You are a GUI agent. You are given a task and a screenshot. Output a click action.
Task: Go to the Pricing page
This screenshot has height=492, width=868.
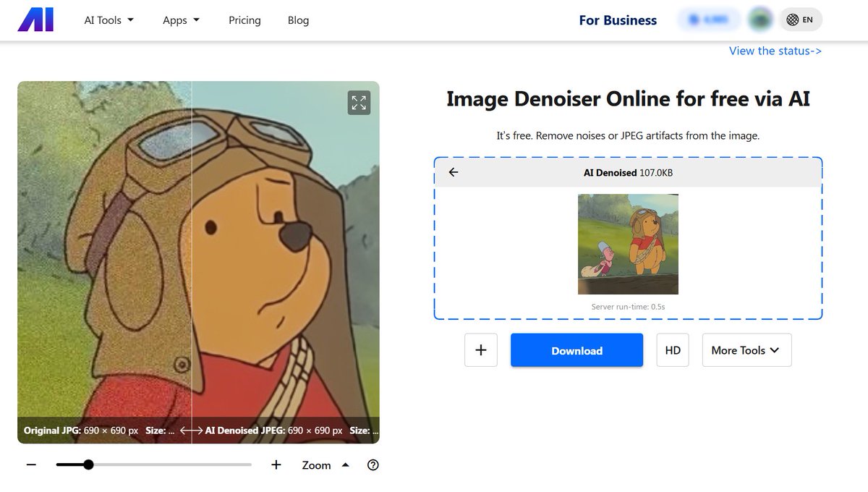point(244,20)
